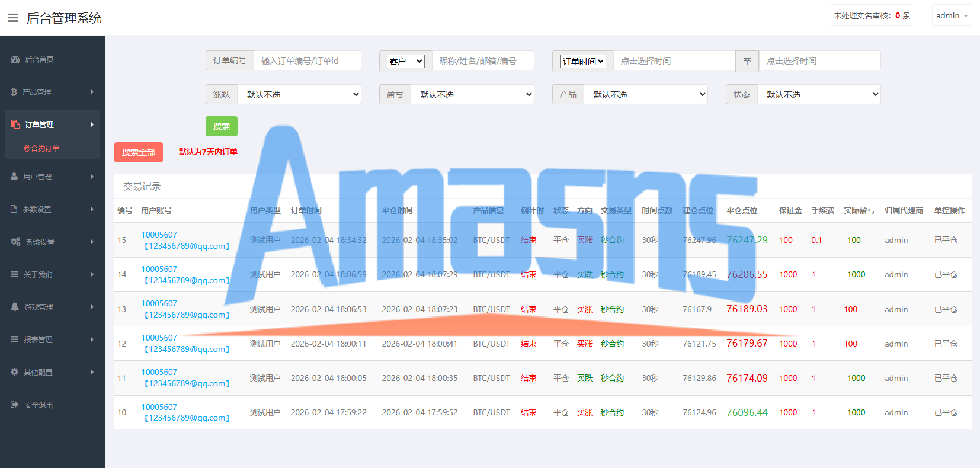
Task: Click opening price 76121.75
Action: 699,344
